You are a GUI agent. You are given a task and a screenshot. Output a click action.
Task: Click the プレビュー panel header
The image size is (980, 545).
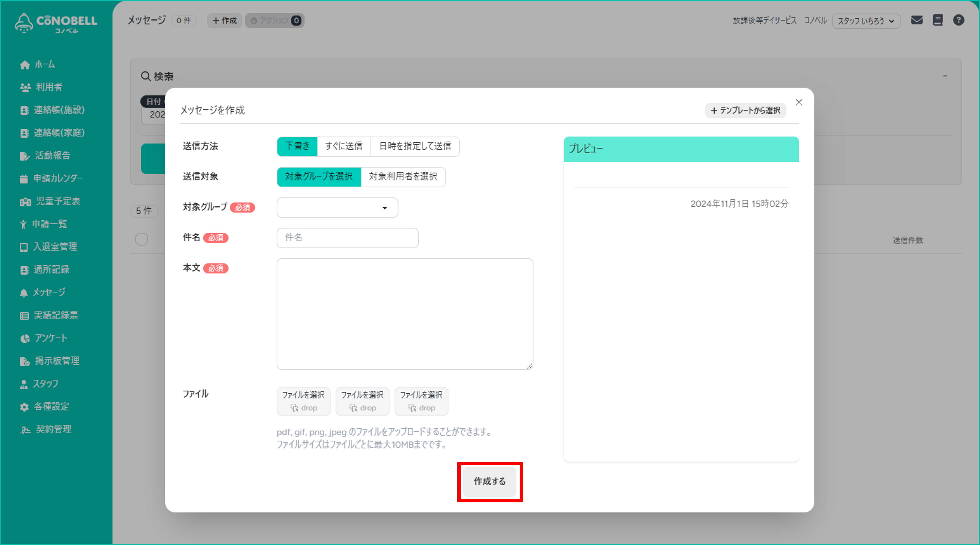(681, 149)
